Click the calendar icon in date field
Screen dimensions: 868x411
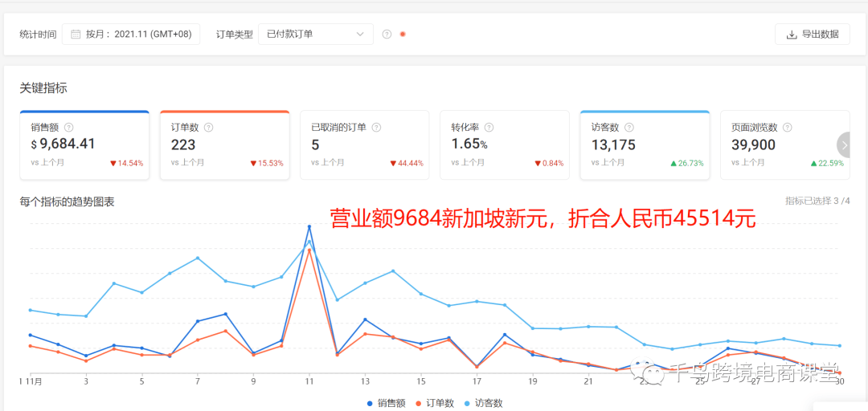click(76, 35)
